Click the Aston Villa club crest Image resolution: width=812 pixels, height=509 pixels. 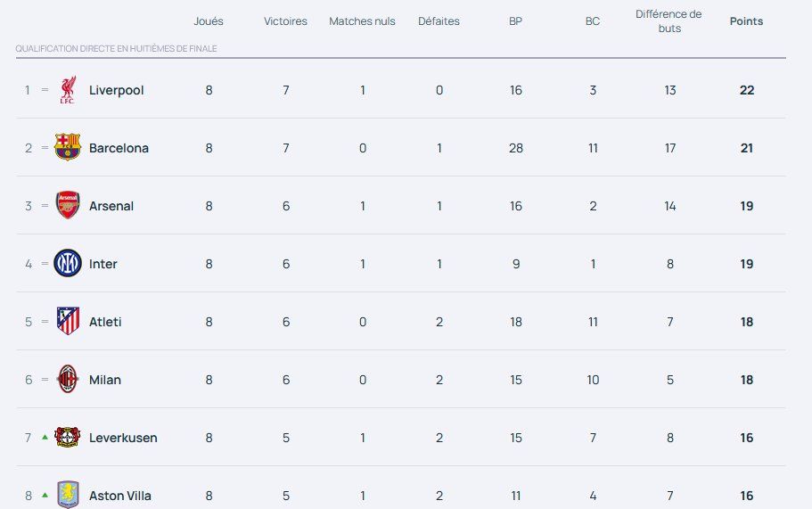coord(68,495)
